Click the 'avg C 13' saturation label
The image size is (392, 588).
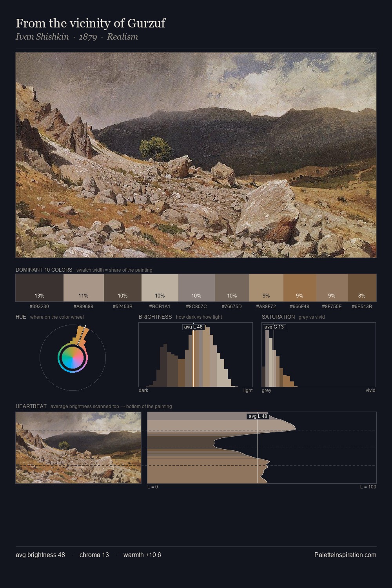(274, 327)
